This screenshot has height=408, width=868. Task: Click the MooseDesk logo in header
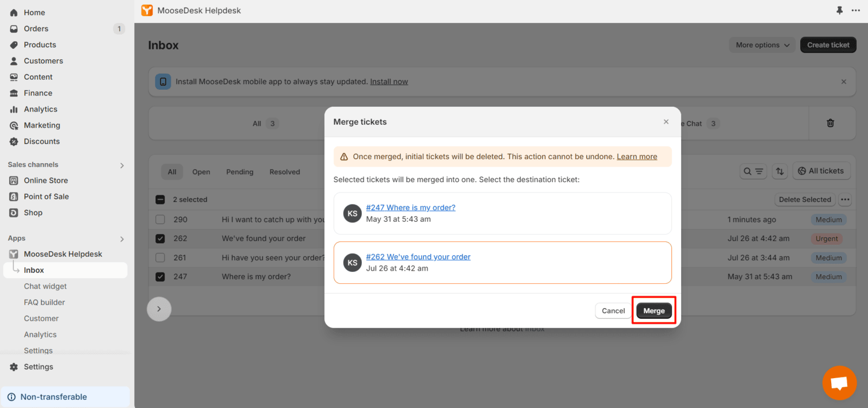[x=147, y=10]
